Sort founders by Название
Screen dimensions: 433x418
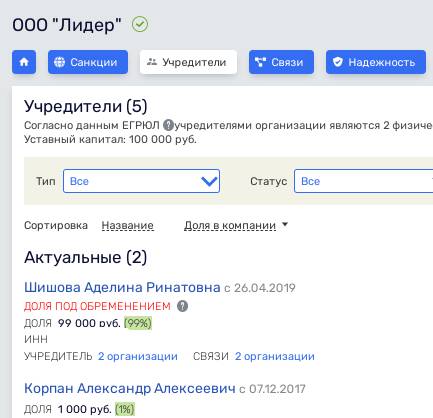tap(128, 226)
